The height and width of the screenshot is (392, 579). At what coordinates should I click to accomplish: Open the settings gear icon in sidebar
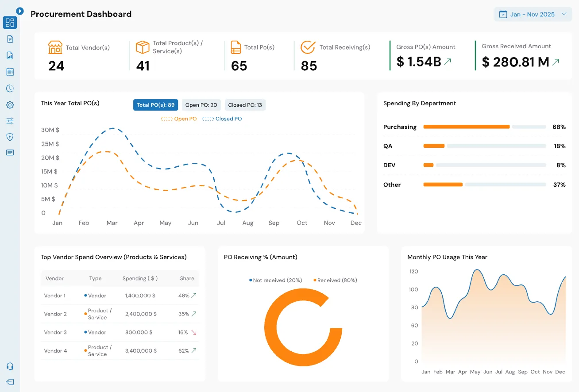10,105
